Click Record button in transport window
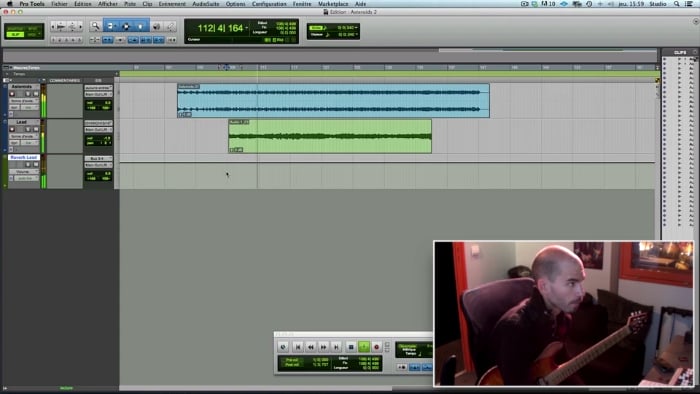The height and width of the screenshot is (394, 700). (x=377, y=347)
